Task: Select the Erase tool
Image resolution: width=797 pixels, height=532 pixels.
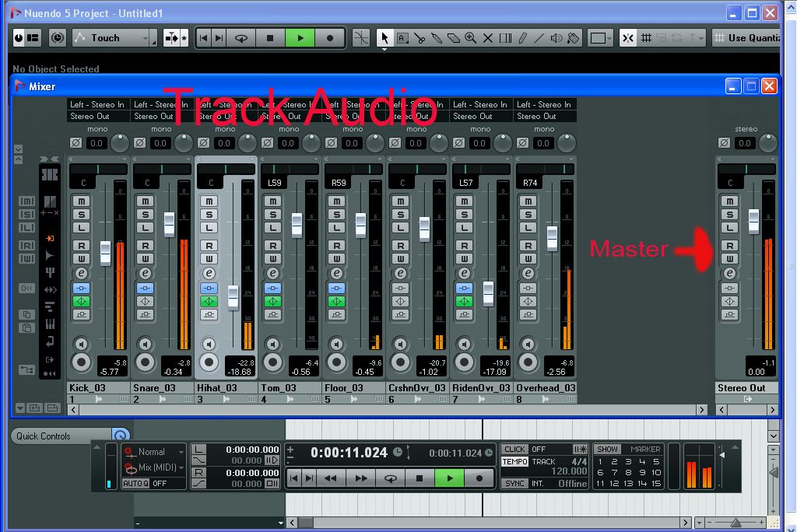Action: [x=454, y=38]
